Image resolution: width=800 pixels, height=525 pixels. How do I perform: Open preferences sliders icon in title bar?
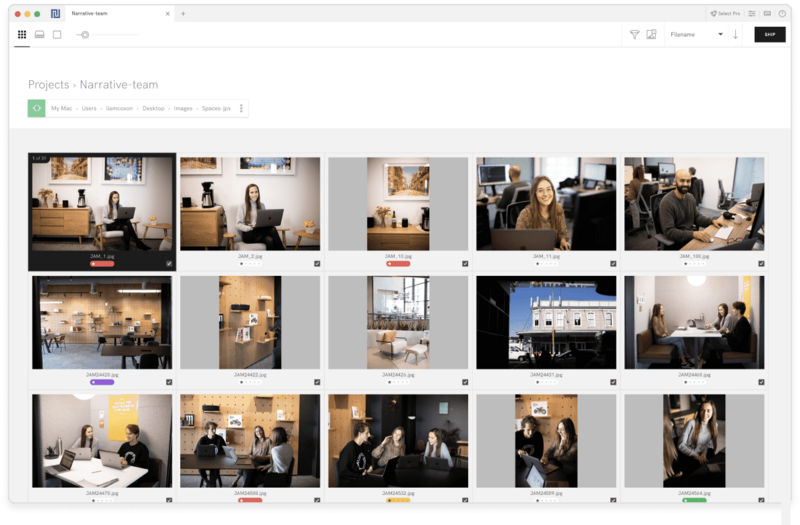pyautogui.click(x=752, y=14)
